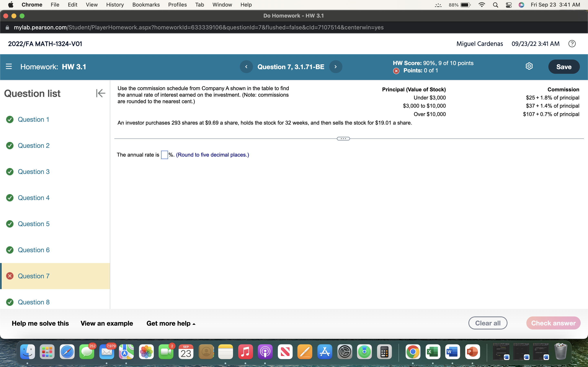Click the help question mark icon
The width and height of the screenshot is (588, 367).
coord(572,43)
